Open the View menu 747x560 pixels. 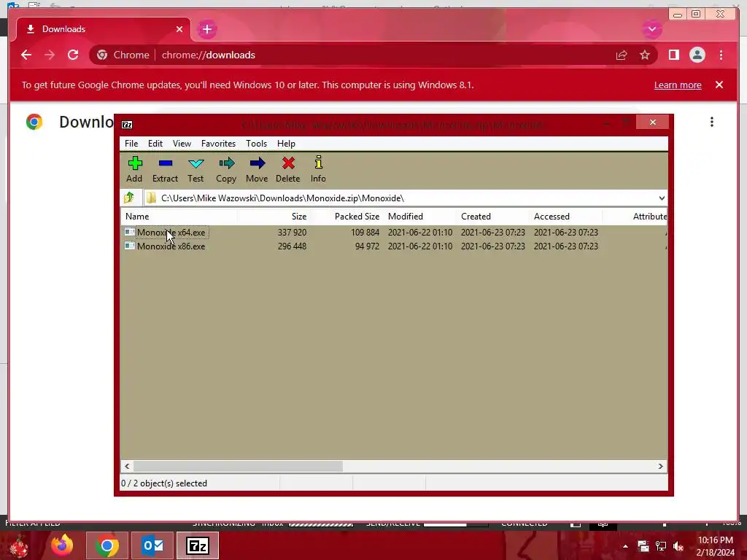(x=182, y=144)
